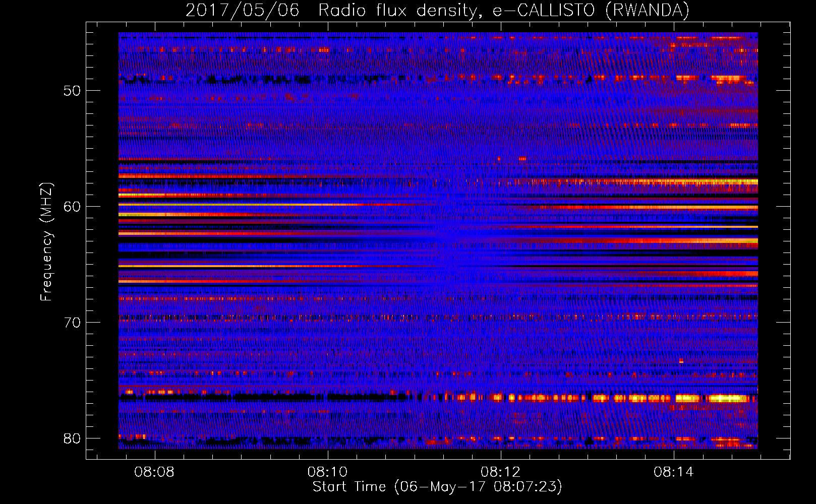Click the 08:10 time tick label
816x504 pixels.
pos(327,472)
